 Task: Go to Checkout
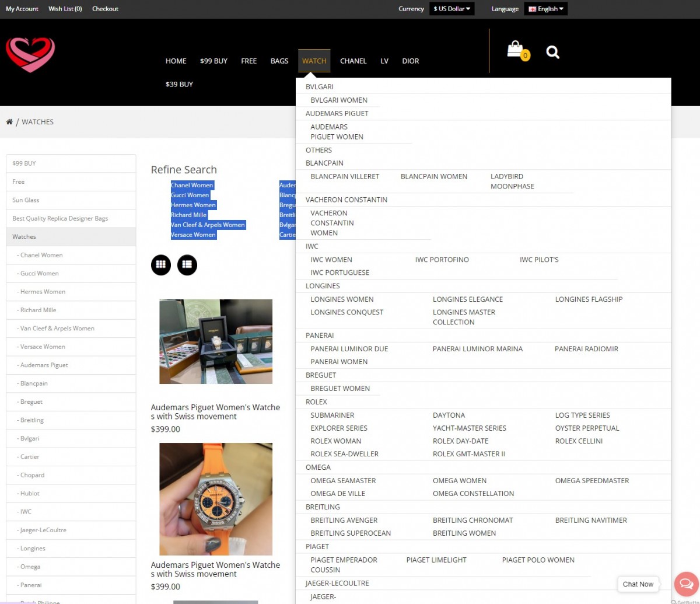(x=105, y=9)
